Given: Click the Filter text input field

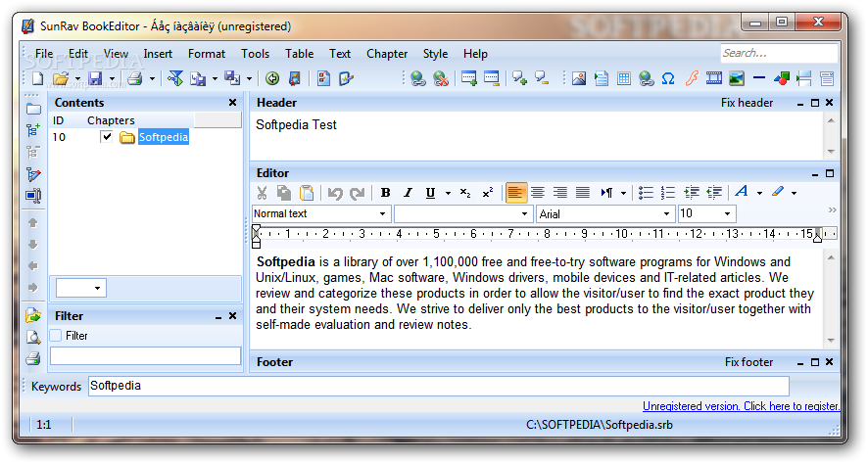Looking at the screenshot, I should [x=146, y=356].
